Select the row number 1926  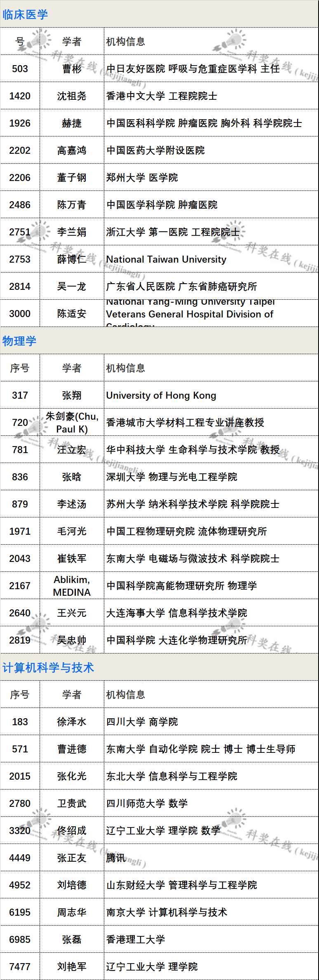pos(20,123)
